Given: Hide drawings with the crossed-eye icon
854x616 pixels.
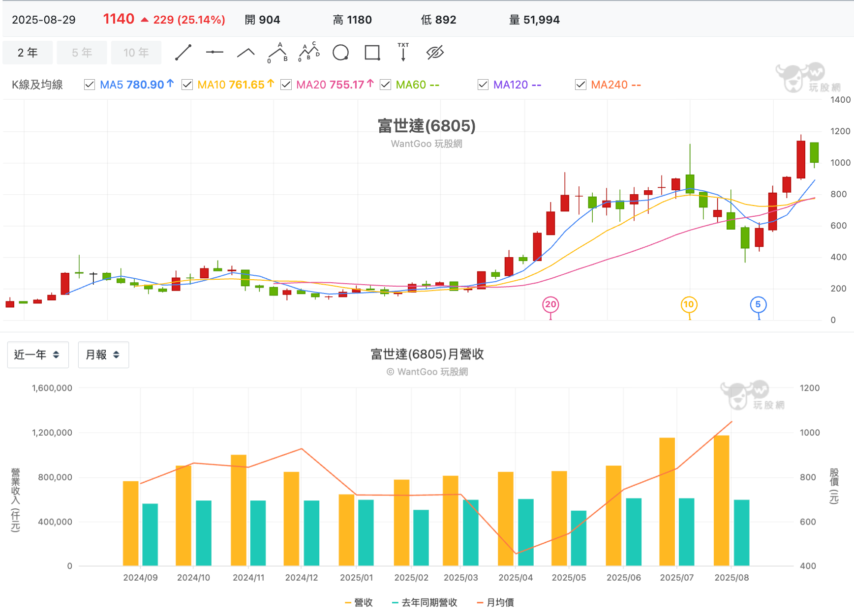Looking at the screenshot, I should tap(435, 53).
